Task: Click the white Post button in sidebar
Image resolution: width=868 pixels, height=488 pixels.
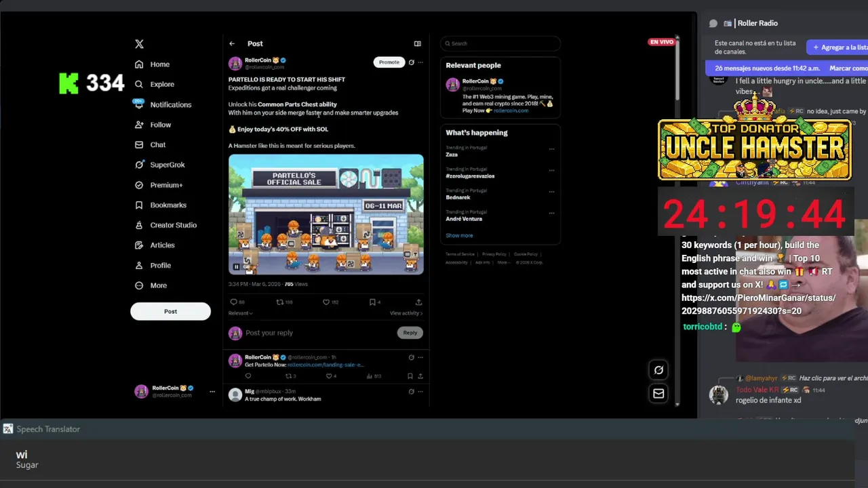Action: click(170, 312)
